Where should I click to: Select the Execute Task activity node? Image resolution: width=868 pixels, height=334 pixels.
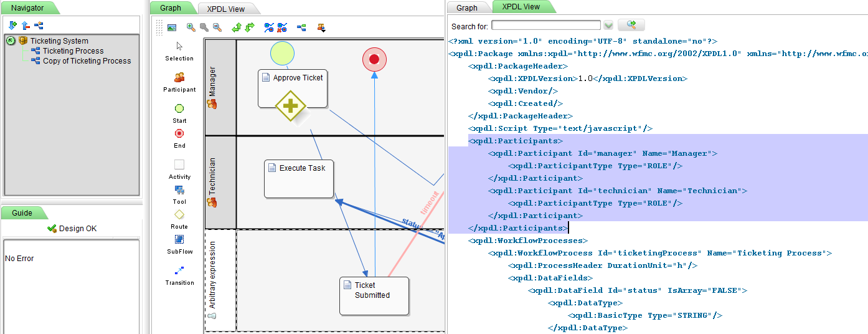[x=299, y=179]
